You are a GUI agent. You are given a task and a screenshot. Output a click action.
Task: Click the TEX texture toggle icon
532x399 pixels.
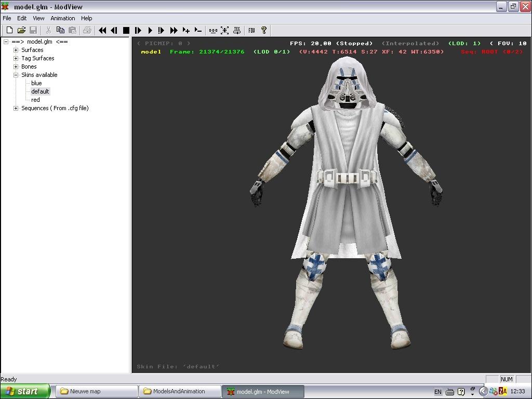tap(237, 31)
